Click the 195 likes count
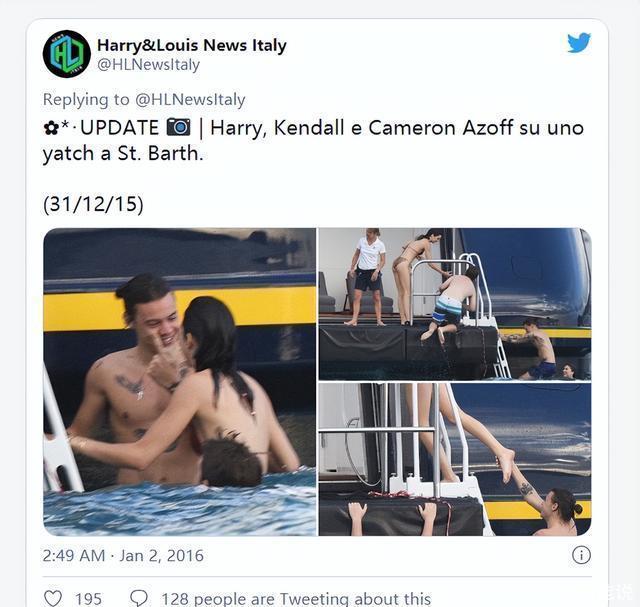The image size is (640, 607). coord(88,598)
